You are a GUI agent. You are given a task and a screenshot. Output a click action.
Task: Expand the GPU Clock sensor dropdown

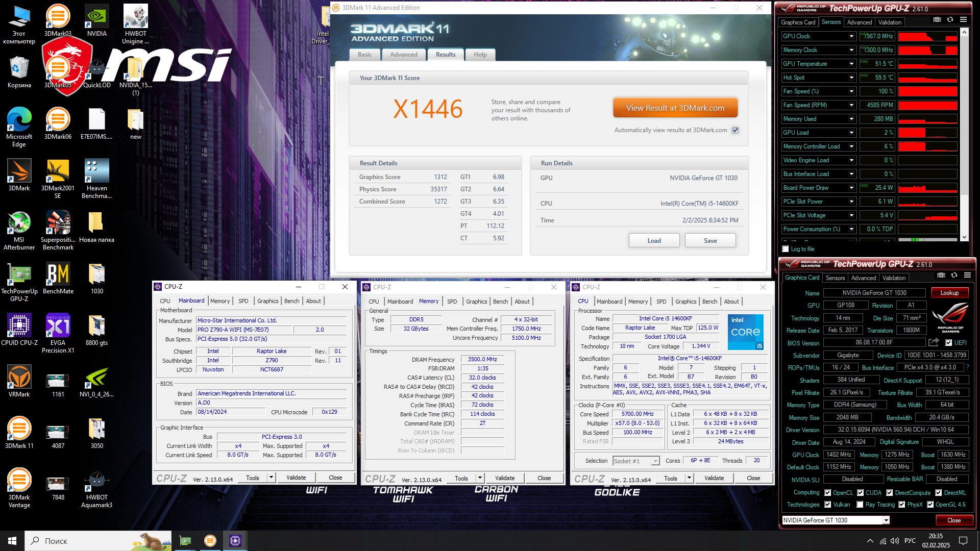(851, 36)
